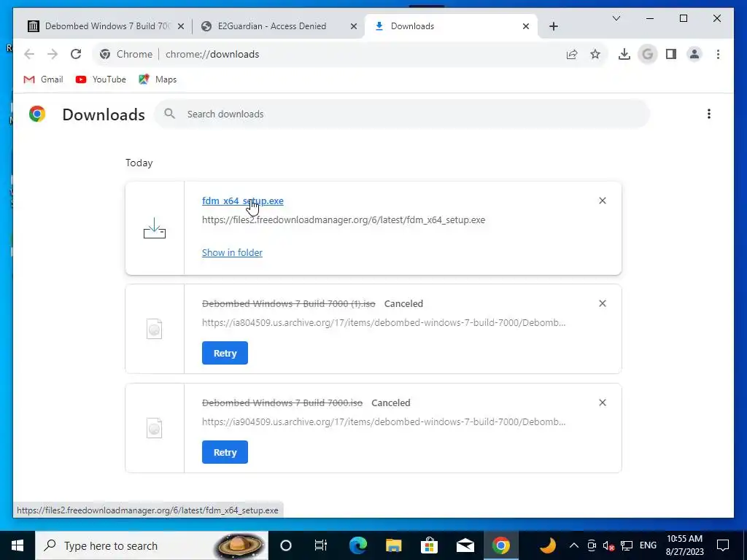This screenshot has width=747, height=560.
Task: Open Microsoft Store from taskbar
Action: (x=429, y=545)
